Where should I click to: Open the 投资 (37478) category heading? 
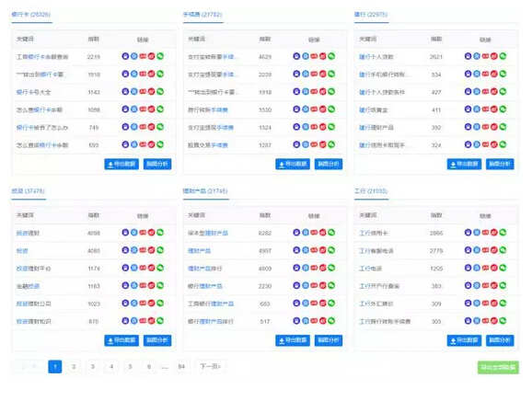pos(29,191)
